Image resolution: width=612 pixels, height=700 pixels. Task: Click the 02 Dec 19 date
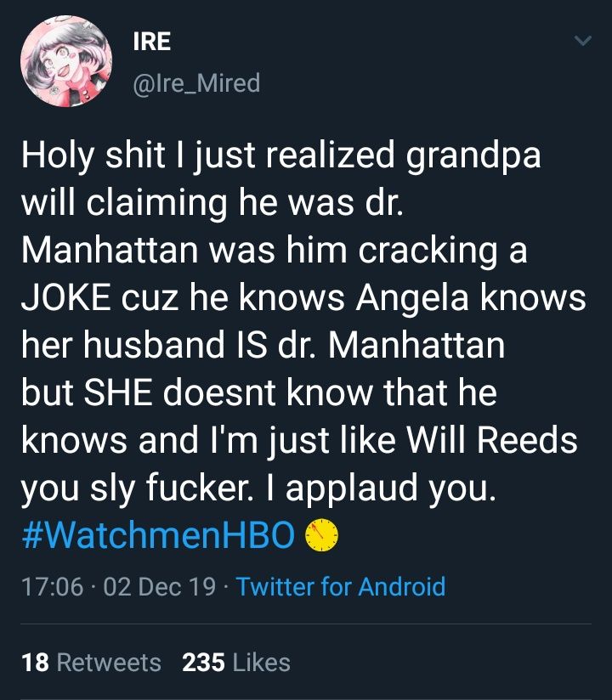click(x=158, y=587)
